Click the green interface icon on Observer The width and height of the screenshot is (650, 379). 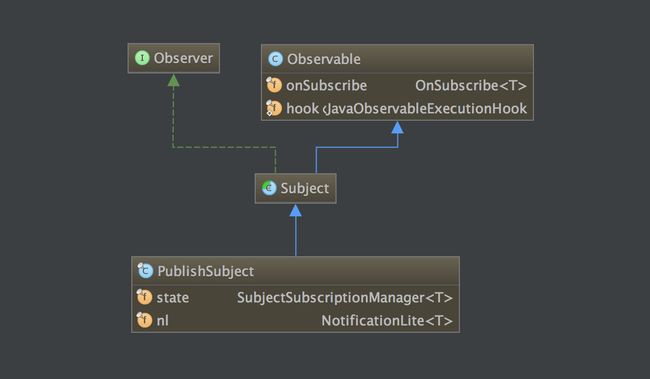coord(142,58)
